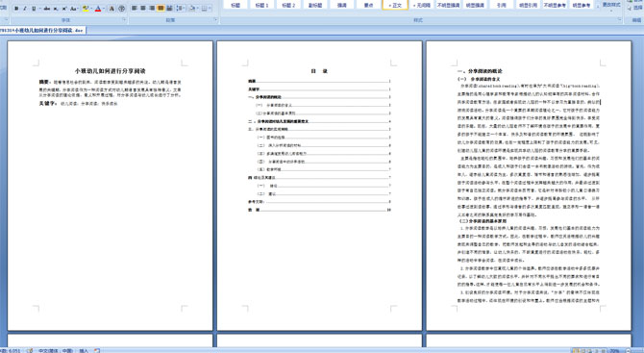Apply the 正文 style
The height and width of the screenshot is (353, 644).
pyautogui.click(x=395, y=5)
